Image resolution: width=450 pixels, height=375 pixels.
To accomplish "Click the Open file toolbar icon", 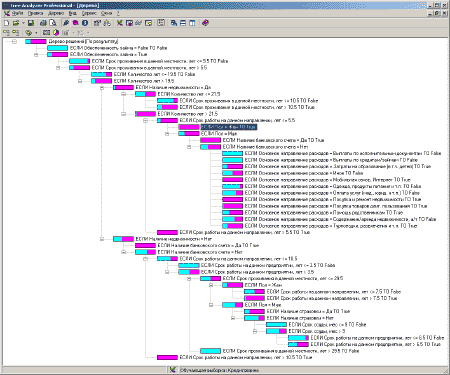I will click(16, 23).
